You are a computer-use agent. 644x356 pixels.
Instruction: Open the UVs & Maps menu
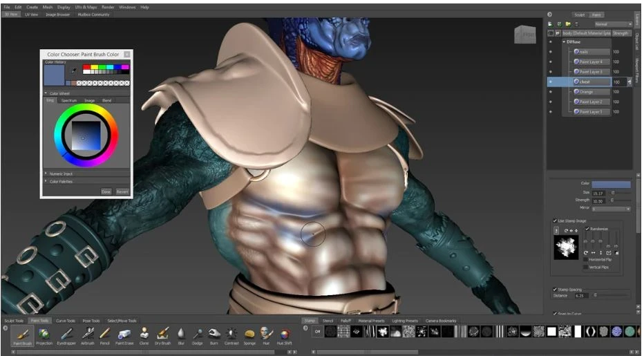86,7
